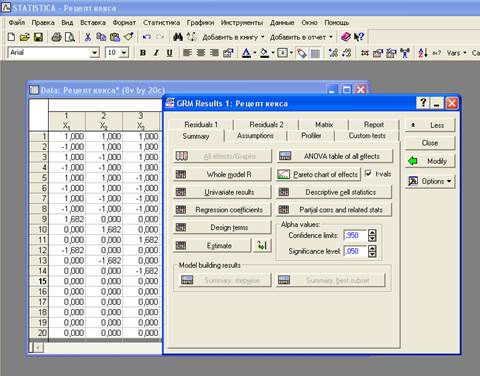Apply Italic formatting
The width and height of the screenshot is (480, 376).
tap(156, 53)
